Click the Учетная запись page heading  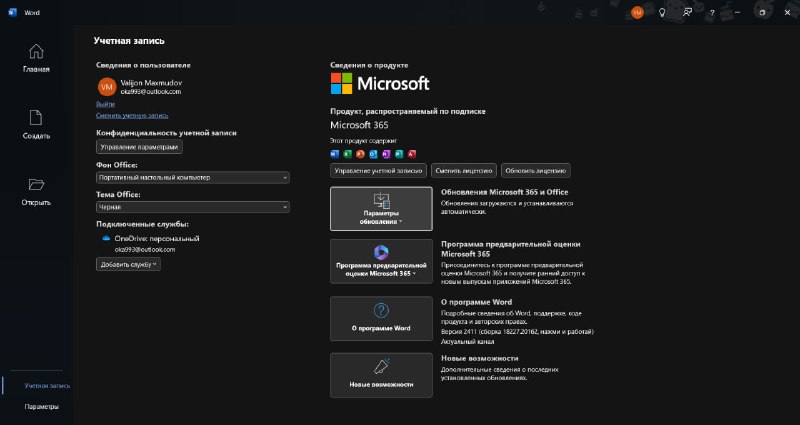[129, 41]
